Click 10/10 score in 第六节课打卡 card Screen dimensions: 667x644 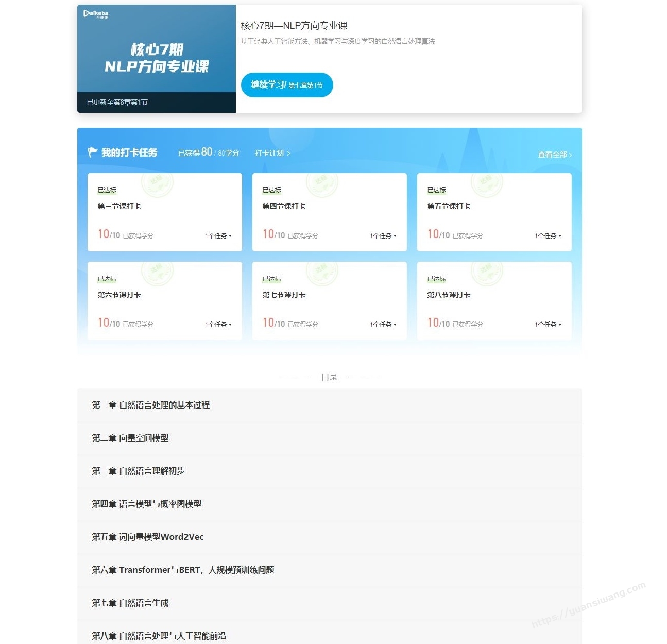tap(109, 323)
